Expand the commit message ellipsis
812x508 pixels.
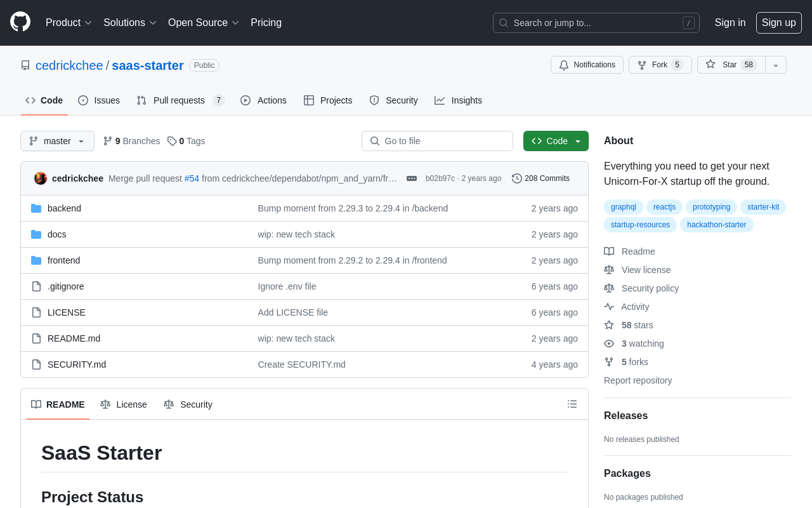point(412,178)
